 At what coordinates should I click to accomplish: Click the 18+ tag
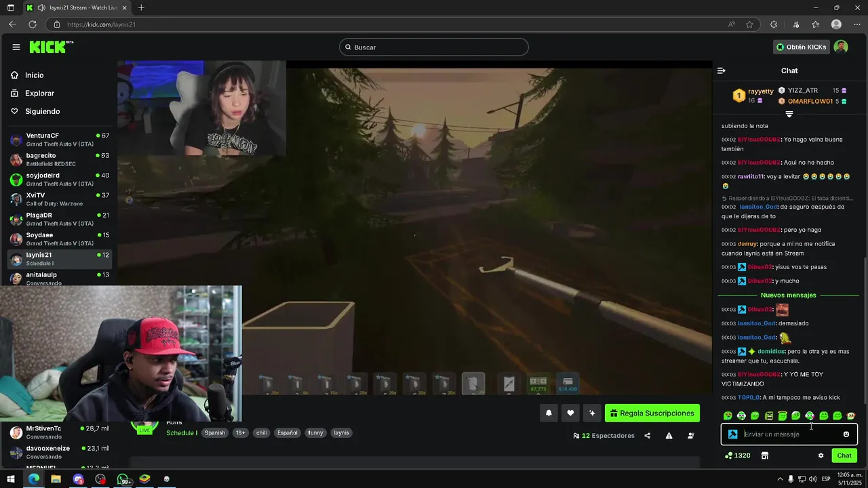240,433
